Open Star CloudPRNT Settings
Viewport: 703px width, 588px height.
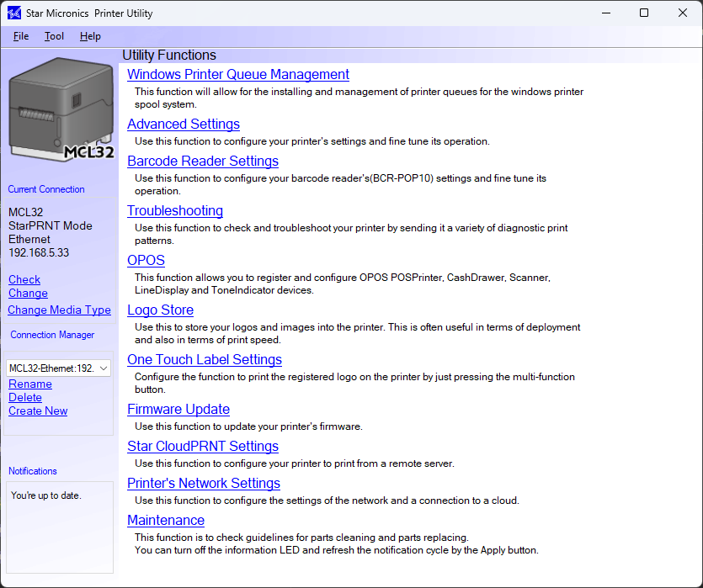point(203,447)
